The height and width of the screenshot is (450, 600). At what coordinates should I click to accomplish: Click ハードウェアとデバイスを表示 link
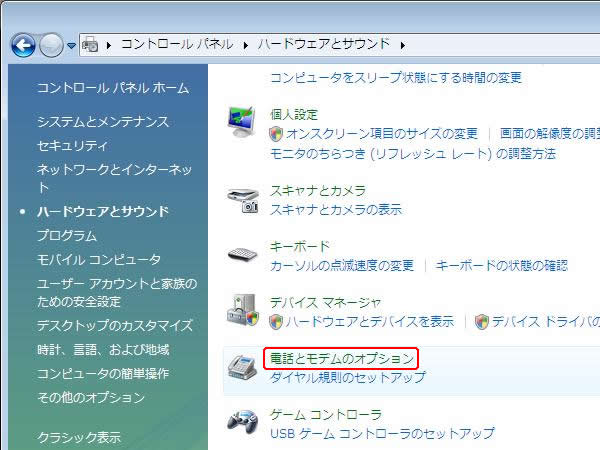point(370,322)
